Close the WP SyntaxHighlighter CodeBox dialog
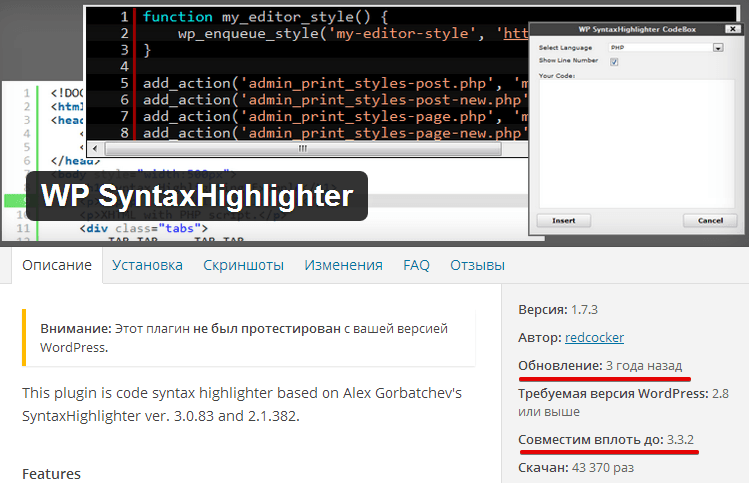This screenshot has width=749, height=483. (x=732, y=29)
